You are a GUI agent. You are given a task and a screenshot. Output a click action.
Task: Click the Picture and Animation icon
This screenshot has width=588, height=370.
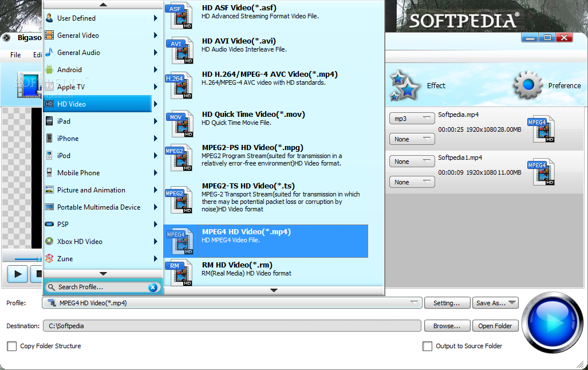[49, 190]
